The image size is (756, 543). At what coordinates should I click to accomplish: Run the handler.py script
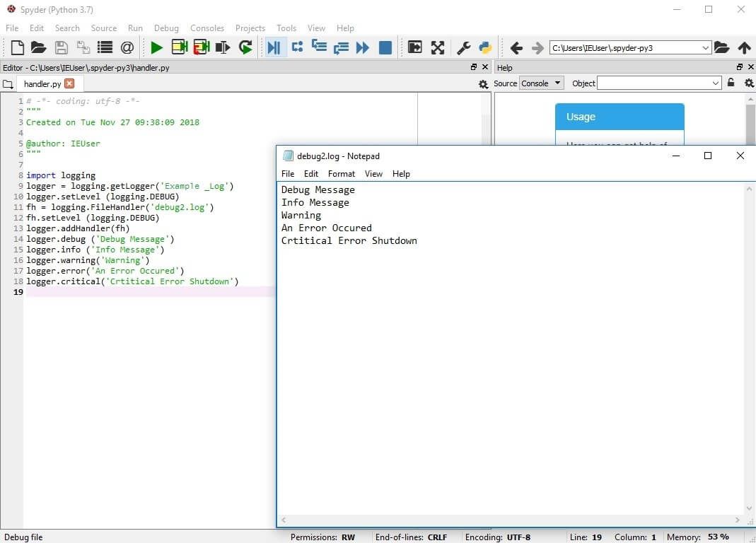click(156, 47)
